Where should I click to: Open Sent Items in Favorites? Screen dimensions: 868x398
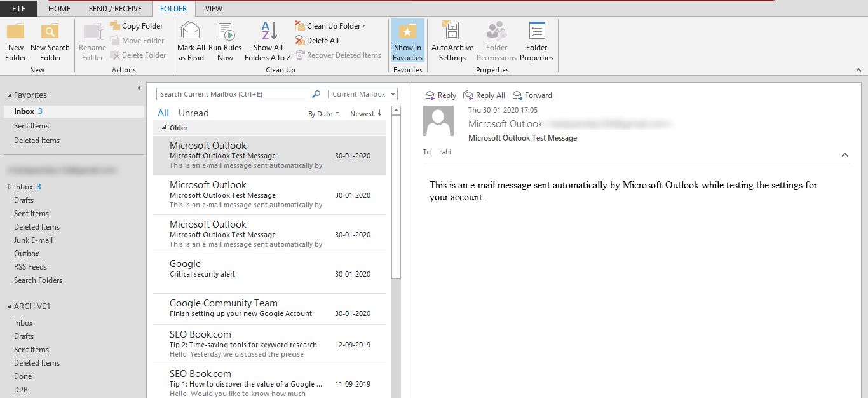click(x=31, y=126)
